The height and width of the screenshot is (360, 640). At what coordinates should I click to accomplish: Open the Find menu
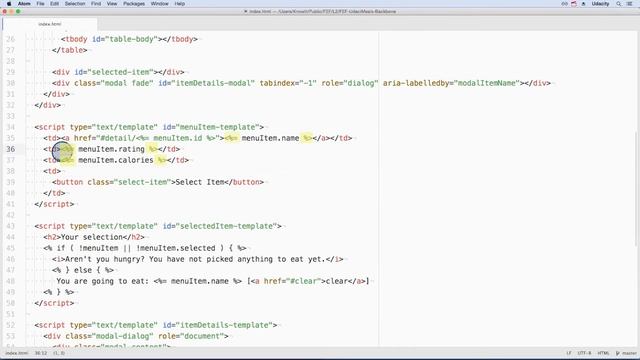[x=96, y=4]
